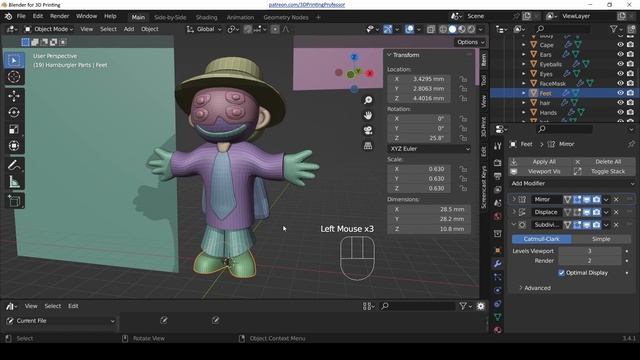The width and height of the screenshot is (640, 360).
Task: Hide the Feet object in viewport
Action: coord(620,93)
